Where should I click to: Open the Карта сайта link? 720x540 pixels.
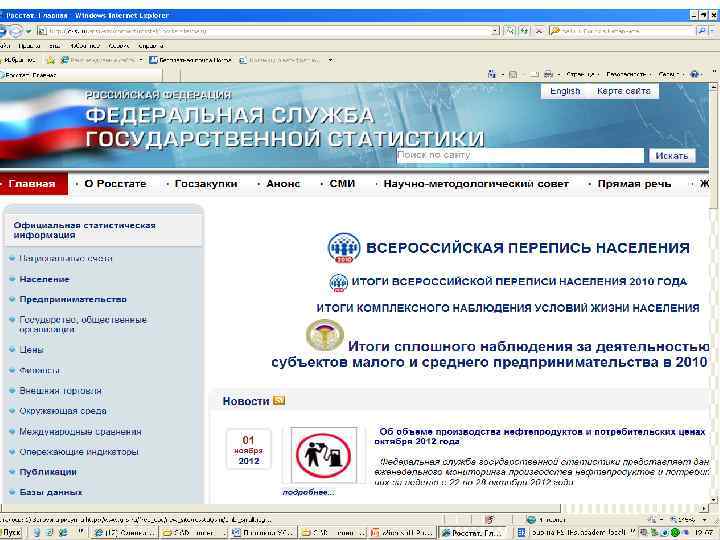click(624, 91)
